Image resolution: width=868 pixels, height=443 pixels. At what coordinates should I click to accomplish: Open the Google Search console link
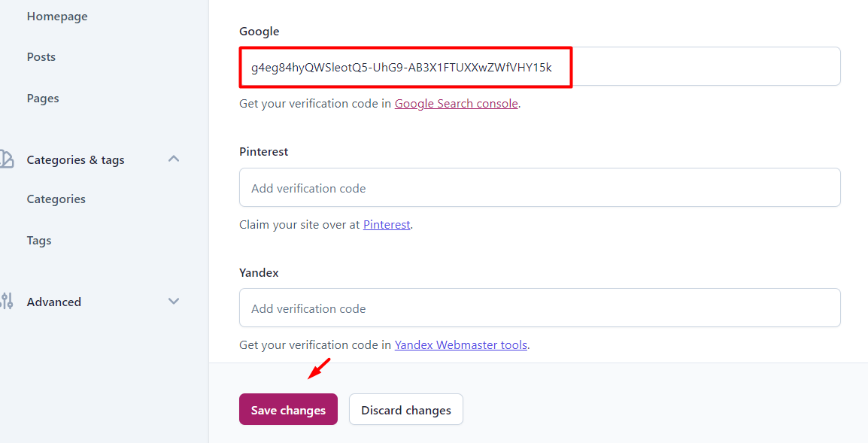coord(456,104)
